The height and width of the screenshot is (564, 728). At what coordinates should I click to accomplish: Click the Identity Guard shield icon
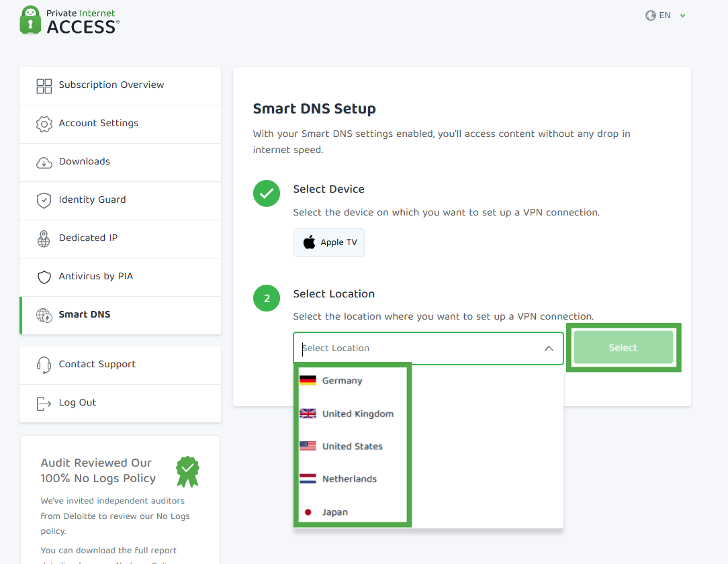click(44, 201)
